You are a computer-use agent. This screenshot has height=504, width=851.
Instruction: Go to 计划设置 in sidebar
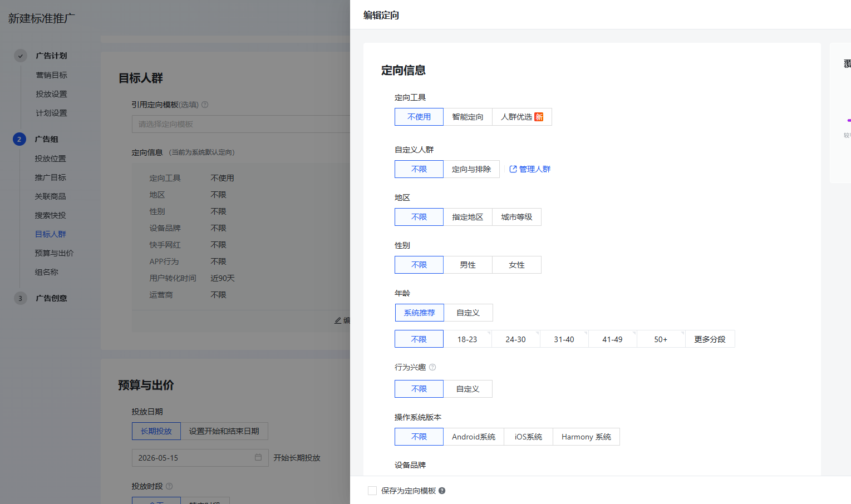click(x=51, y=113)
